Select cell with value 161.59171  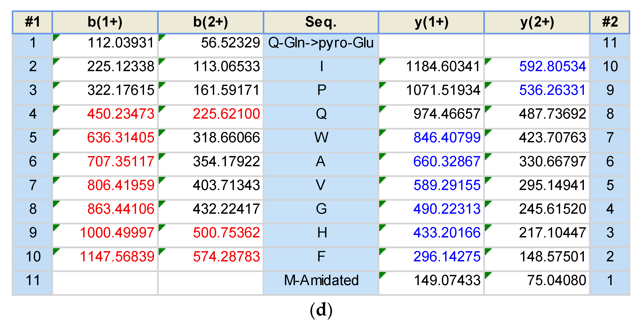click(x=211, y=93)
